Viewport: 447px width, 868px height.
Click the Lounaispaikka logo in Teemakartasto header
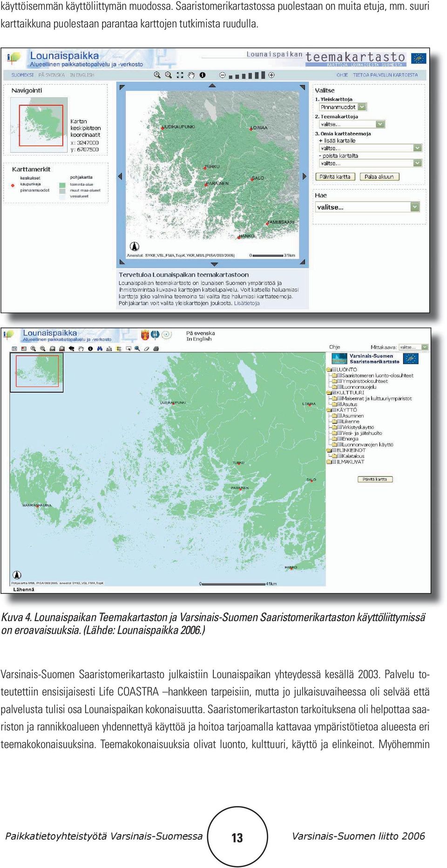(x=14, y=59)
